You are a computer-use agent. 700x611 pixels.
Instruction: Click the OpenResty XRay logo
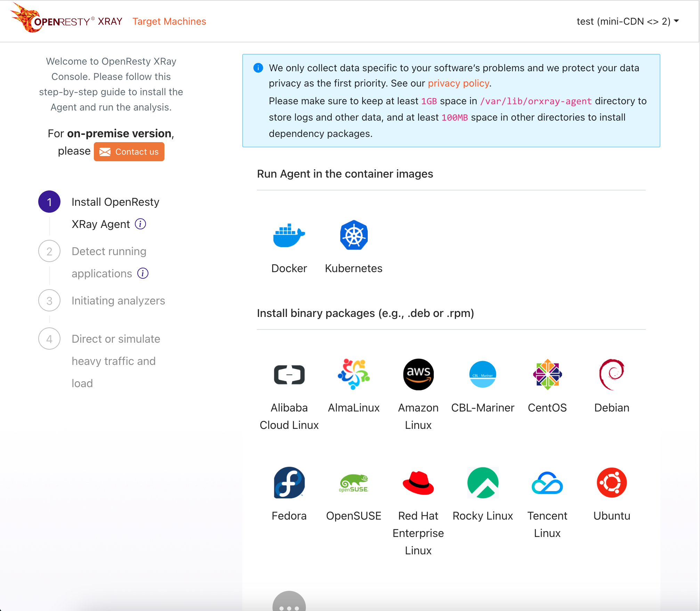[x=66, y=18]
